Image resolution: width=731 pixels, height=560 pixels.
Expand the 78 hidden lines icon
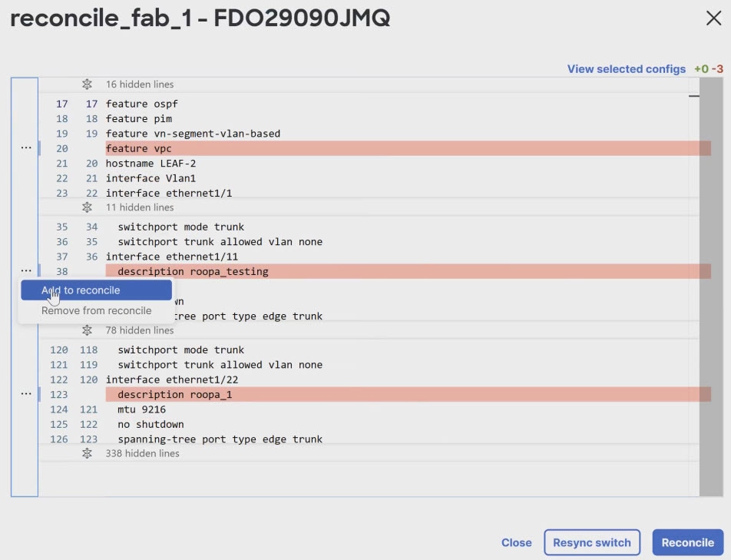87,330
